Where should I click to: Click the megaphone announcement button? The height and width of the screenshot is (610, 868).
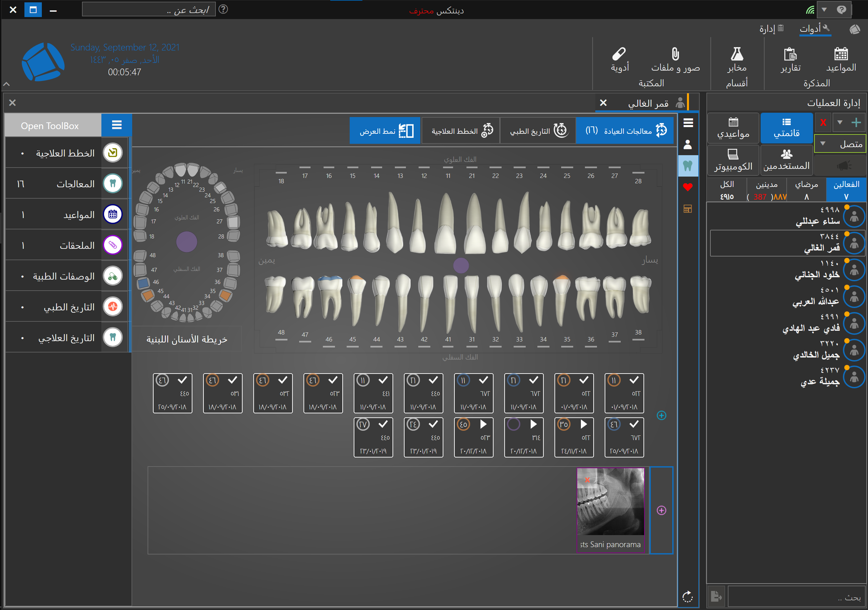(x=840, y=166)
